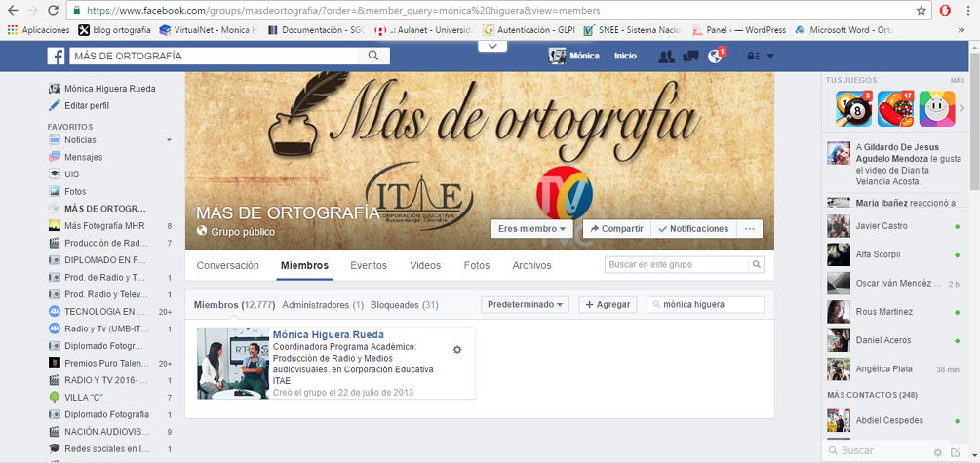This screenshot has width=980, height=463.
Task: Expand the account menu arrow in top bar
Action: 770,57
